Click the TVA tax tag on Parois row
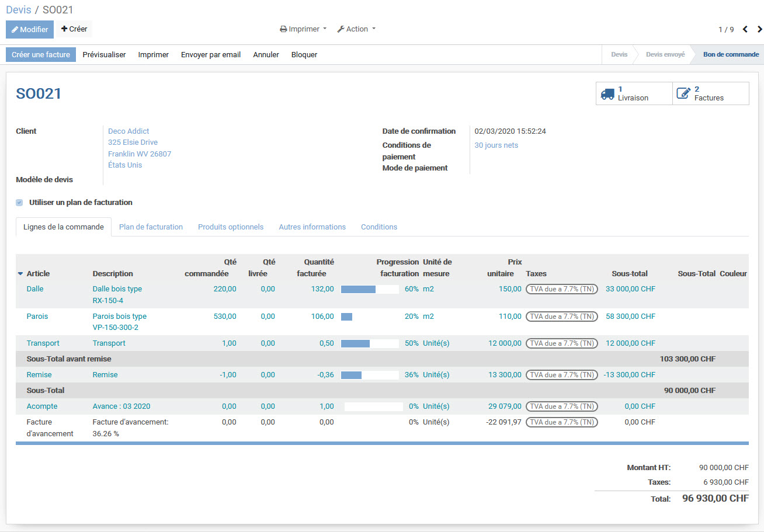The image size is (764, 532). [x=561, y=317]
